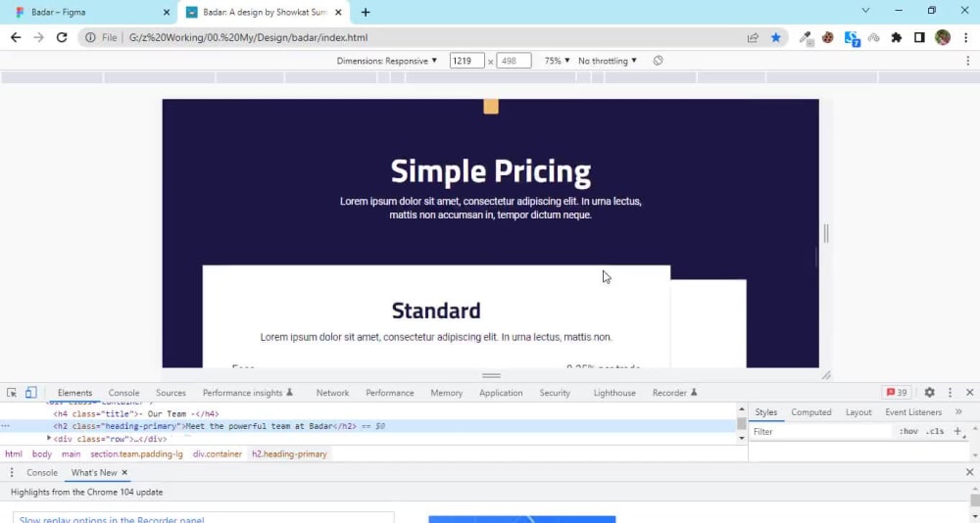The height and width of the screenshot is (523, 980).
Task: Switch to the Event Listeners tab
Action: [x=913, y=411]
